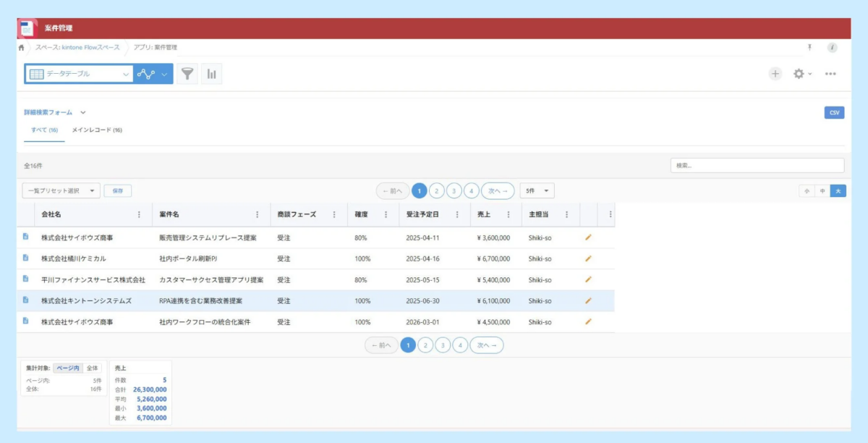Open 売上 column menu dots
This screenshot has width=868, height=443.
(x=509, y=214)
